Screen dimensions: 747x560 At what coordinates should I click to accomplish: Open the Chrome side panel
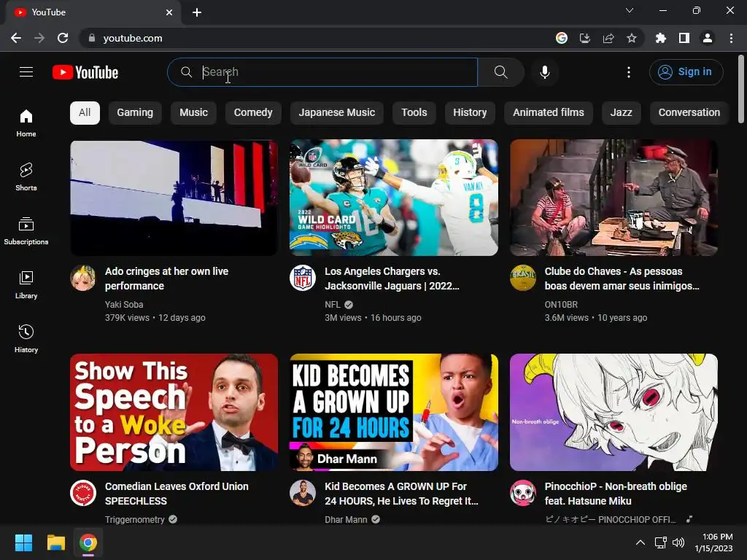coord(684,38)
